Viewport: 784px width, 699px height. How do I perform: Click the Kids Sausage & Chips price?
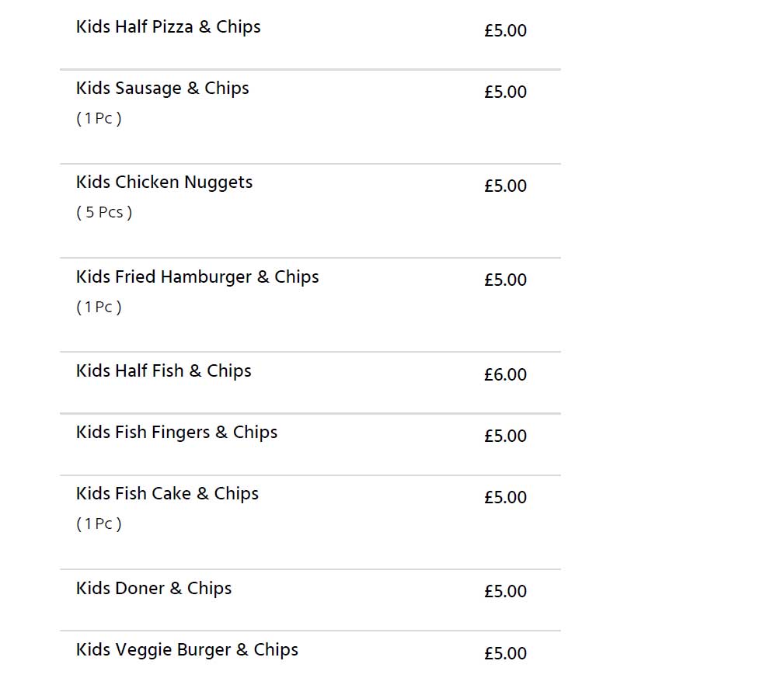[x=505, y=92]
